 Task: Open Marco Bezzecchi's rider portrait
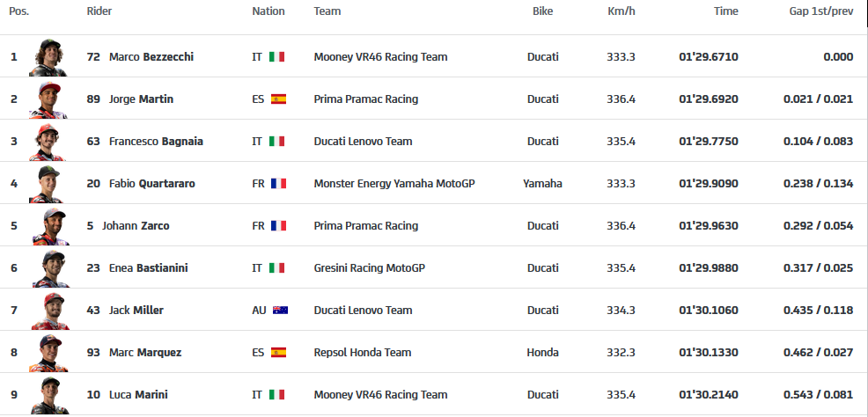48,57
